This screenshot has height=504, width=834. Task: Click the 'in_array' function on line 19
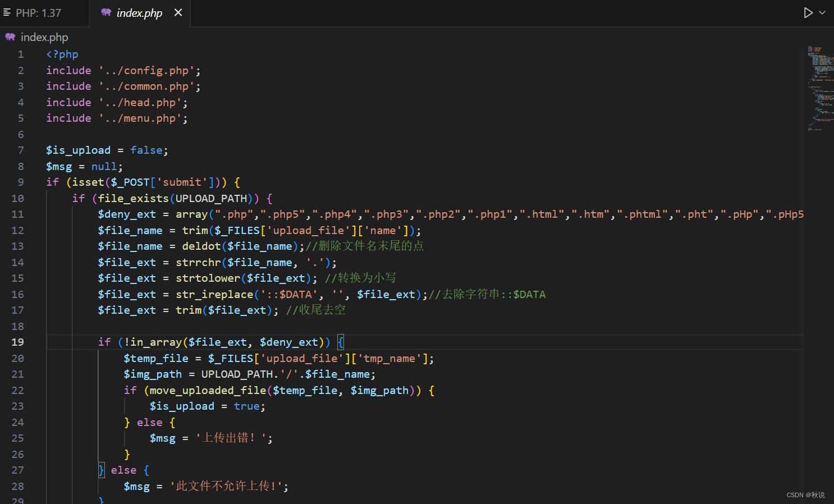pyautogui.click(x=156, y=342)
